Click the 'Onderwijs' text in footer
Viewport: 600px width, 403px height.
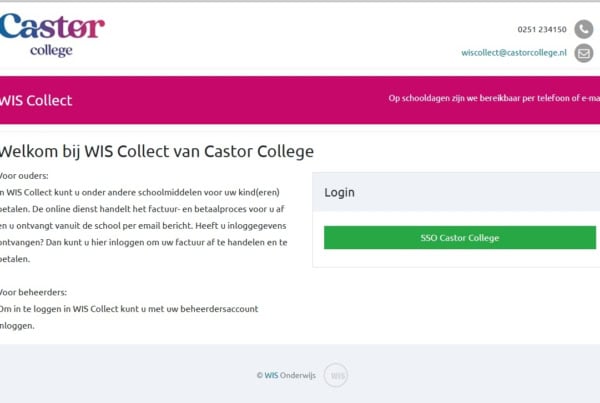point(298,375)
